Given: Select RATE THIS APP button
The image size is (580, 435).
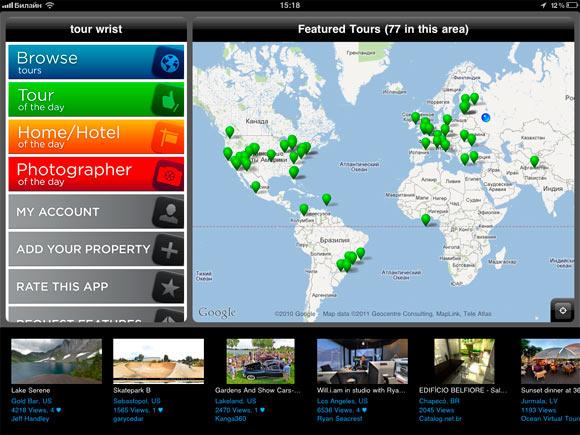Looking at the screenshot, I should (x=96, y=287).
